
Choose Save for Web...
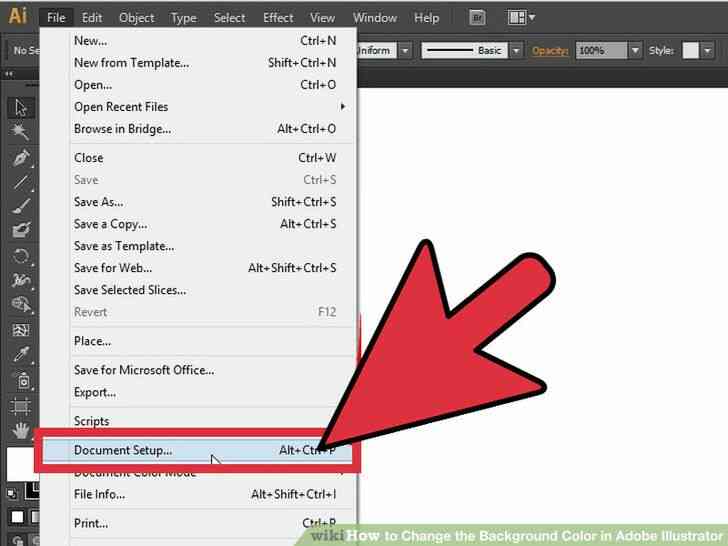[199, 268]
